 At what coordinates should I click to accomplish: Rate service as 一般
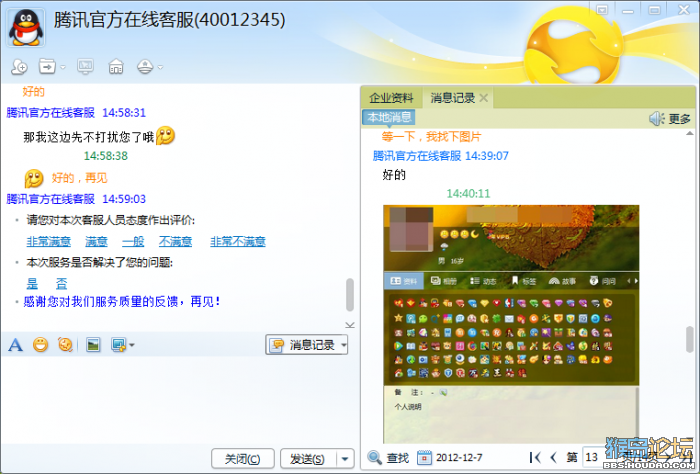coord(133,241)
